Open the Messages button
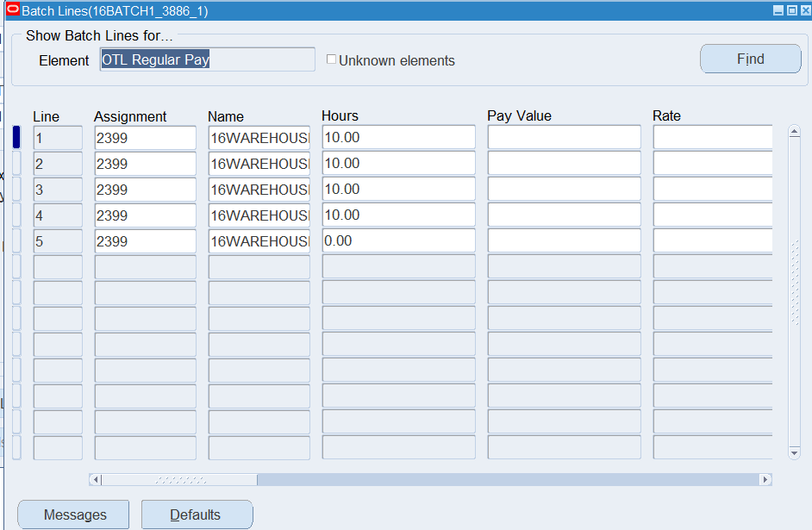Viewport: 812px width, 530px height. pyautogui.click(x=74, y=514)
